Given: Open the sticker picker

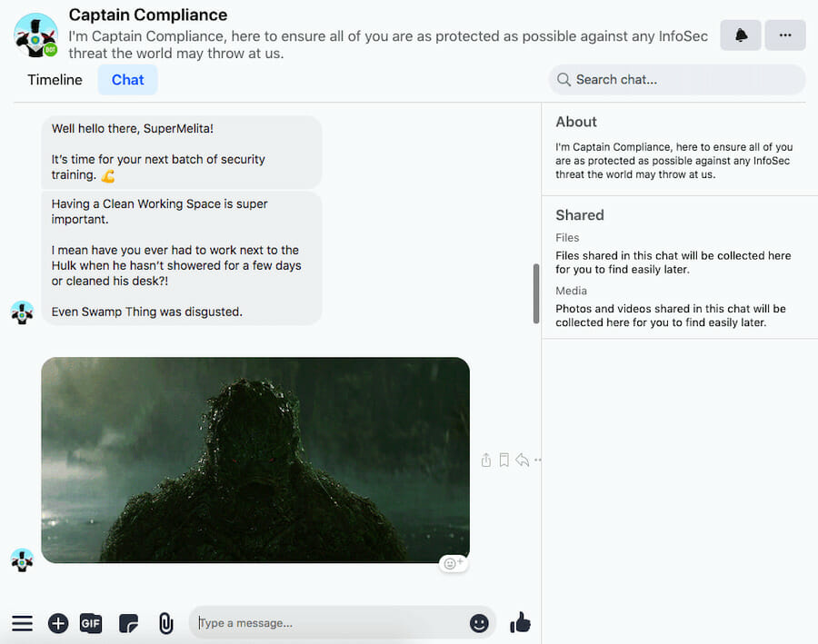Looking at the screenshot, I should 128,623.
